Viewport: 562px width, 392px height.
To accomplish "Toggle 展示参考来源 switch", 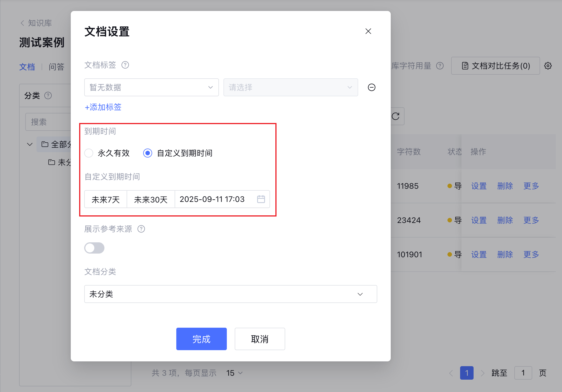I will 94,248.
